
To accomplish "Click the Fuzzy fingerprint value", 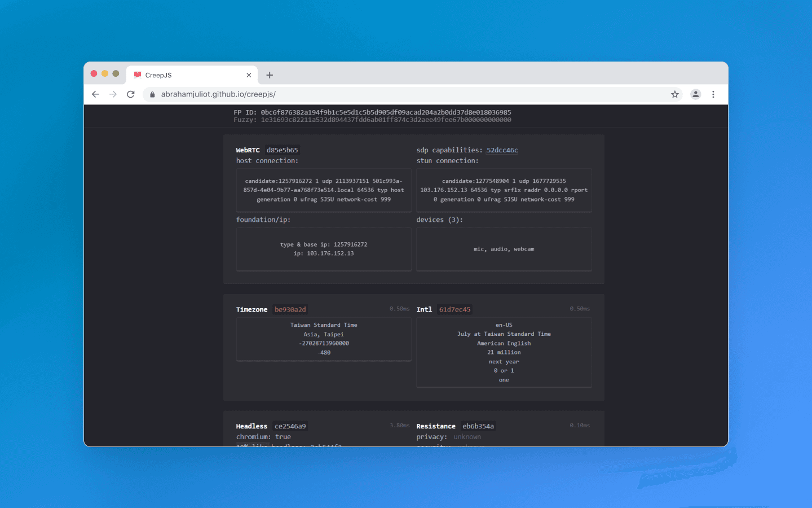I will click(x=383, y=120).
